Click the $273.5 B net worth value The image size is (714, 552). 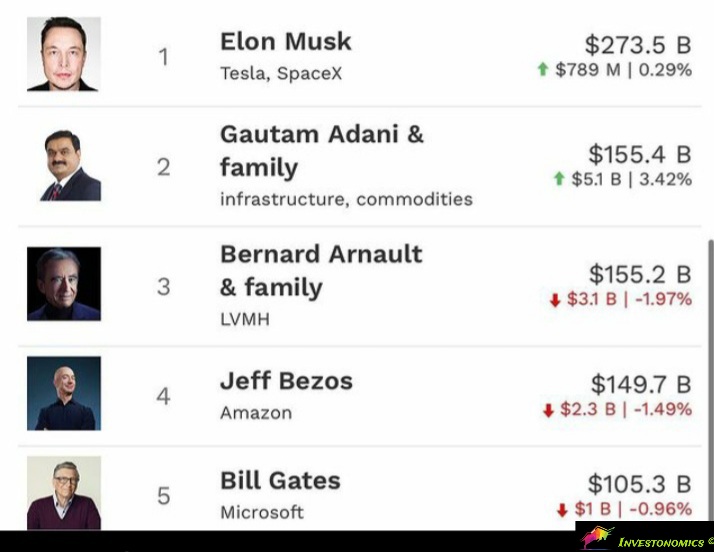(638, 44)
